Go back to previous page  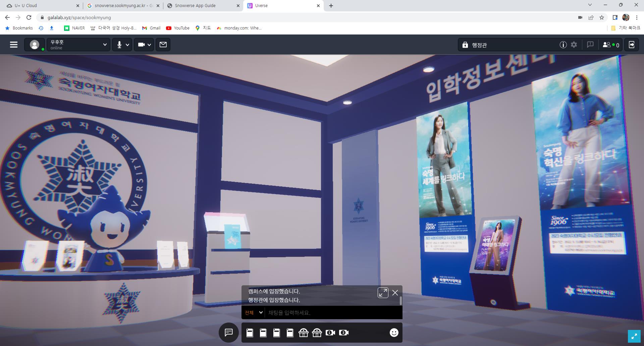[x=7, y=17]
